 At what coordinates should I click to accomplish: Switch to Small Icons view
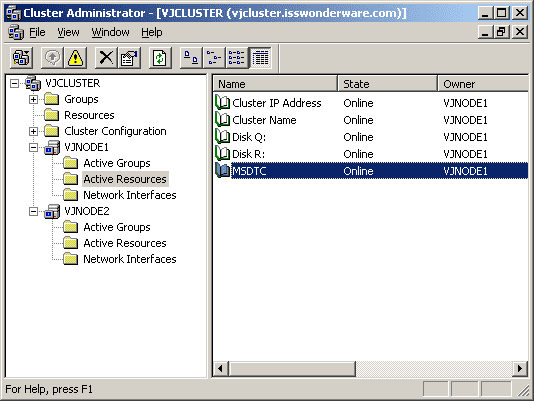pos(214,58)
